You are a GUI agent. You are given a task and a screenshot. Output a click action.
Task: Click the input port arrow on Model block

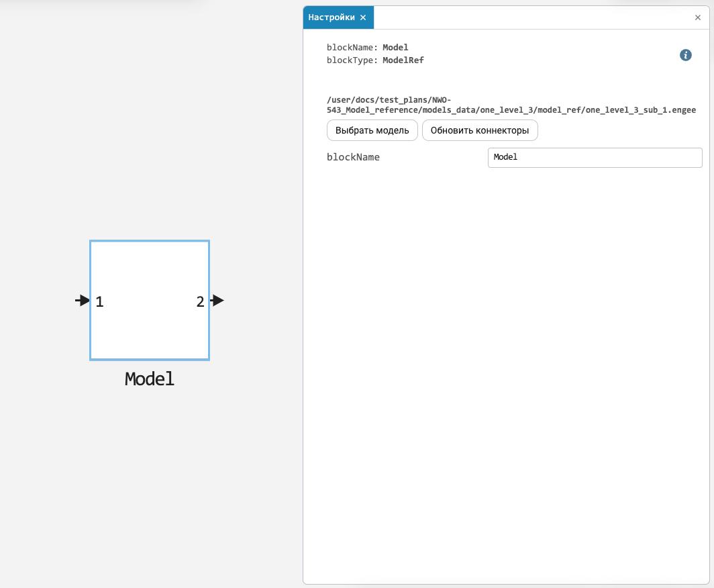[83, 301]
